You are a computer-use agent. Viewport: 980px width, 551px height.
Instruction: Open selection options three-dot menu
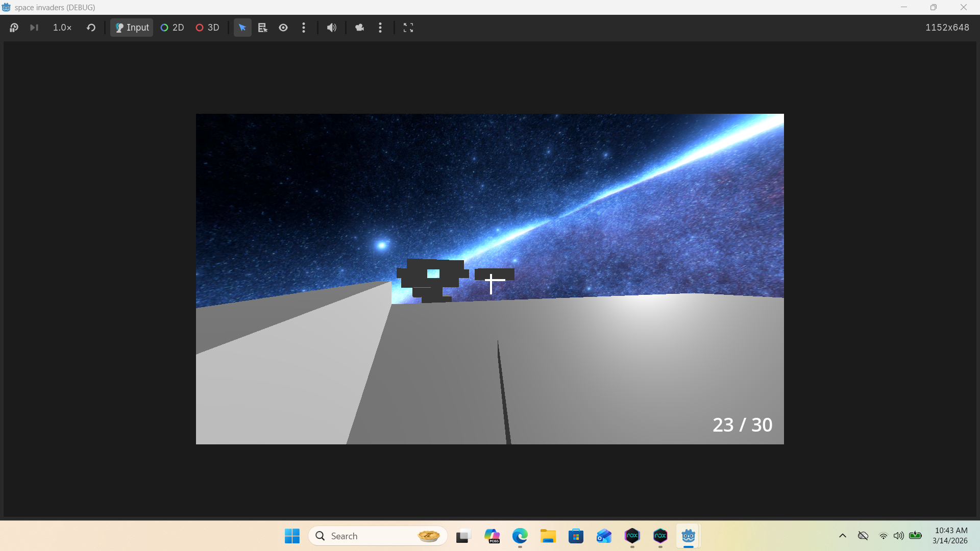pyautogui.click(x=304, y=28)
